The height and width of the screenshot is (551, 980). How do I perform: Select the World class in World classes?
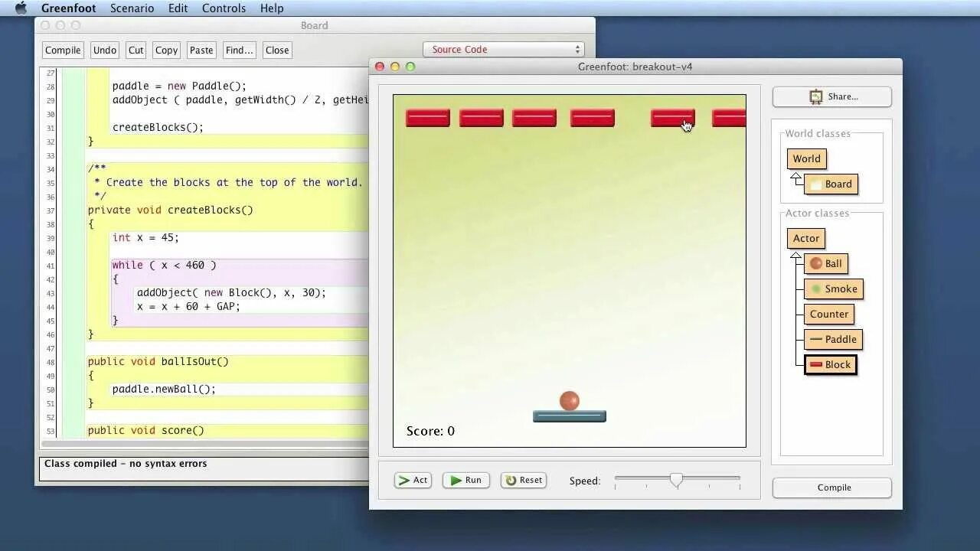click(x=806, y=158)
